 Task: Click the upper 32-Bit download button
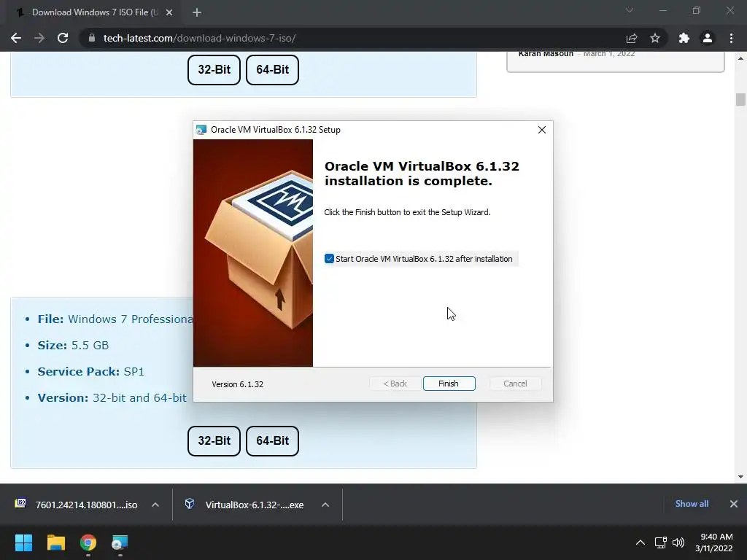[x=214, y=69]
